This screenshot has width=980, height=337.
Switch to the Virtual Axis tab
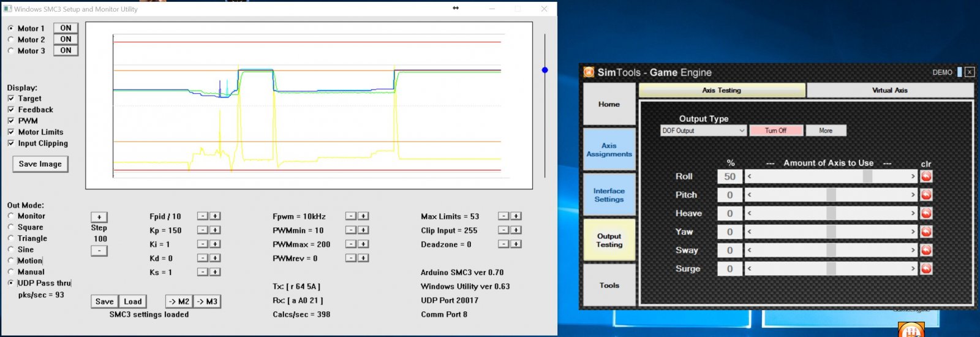click(890, 90)
